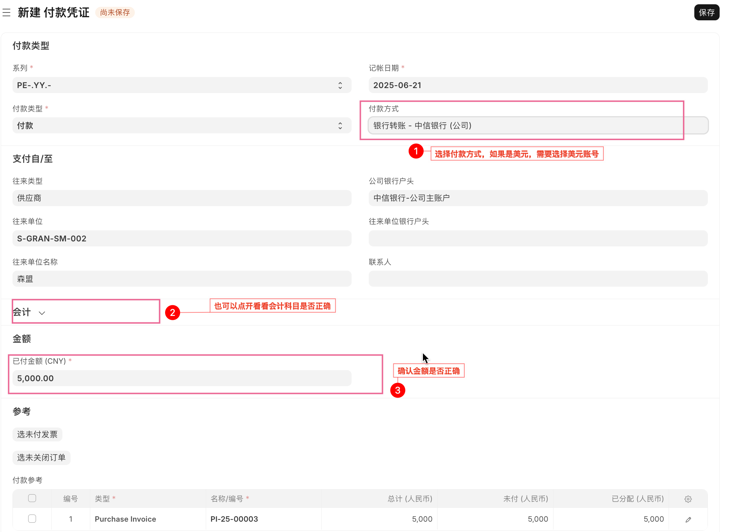Click the 保存 button
This screenshot has height=532, width=756.
click(706, 13)
